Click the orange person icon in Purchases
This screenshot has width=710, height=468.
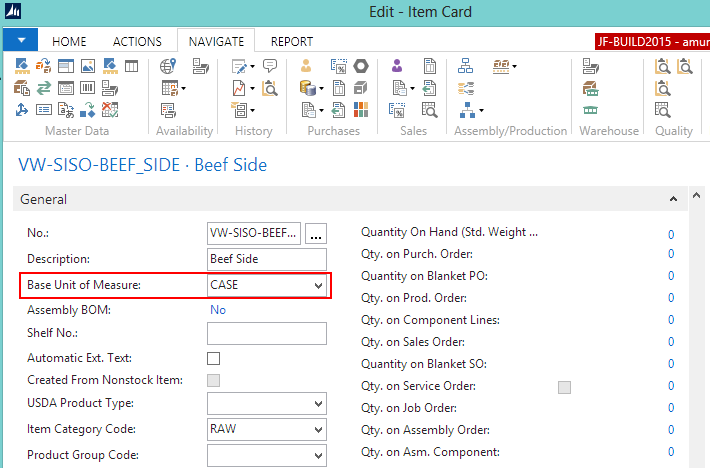tap(307, 66)
